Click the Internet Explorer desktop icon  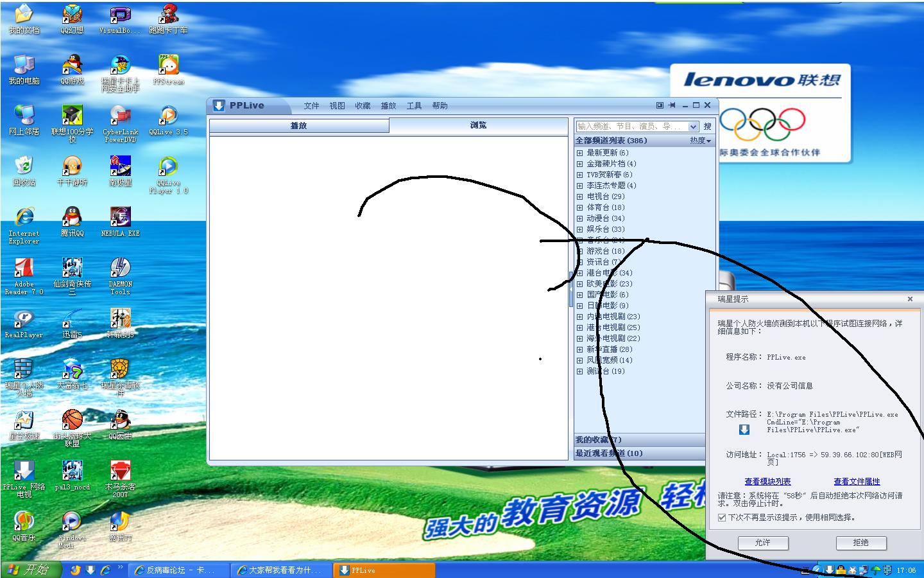[24, 226]
